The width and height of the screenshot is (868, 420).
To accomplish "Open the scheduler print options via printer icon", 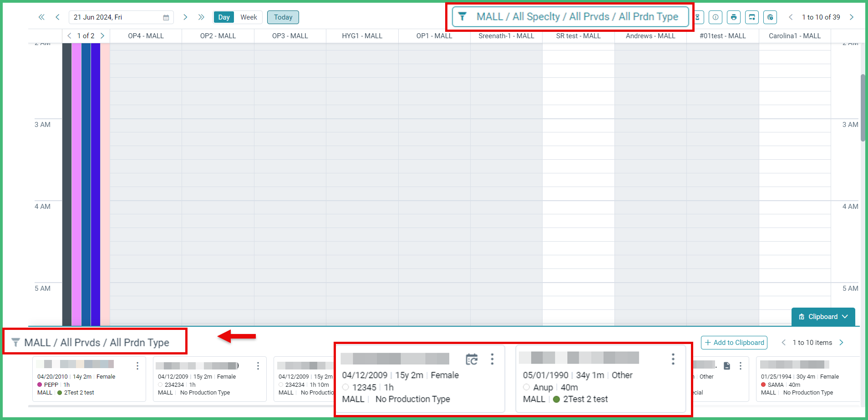I will click(734, 17).
